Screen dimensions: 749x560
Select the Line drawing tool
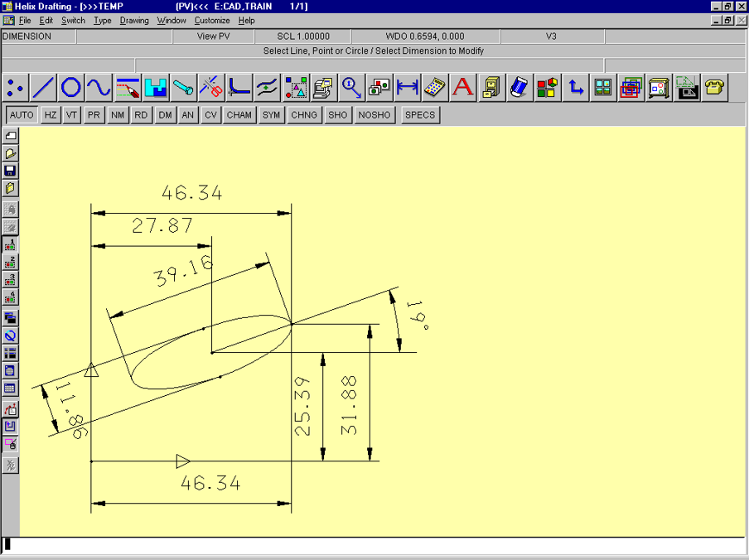pos(43,87)
